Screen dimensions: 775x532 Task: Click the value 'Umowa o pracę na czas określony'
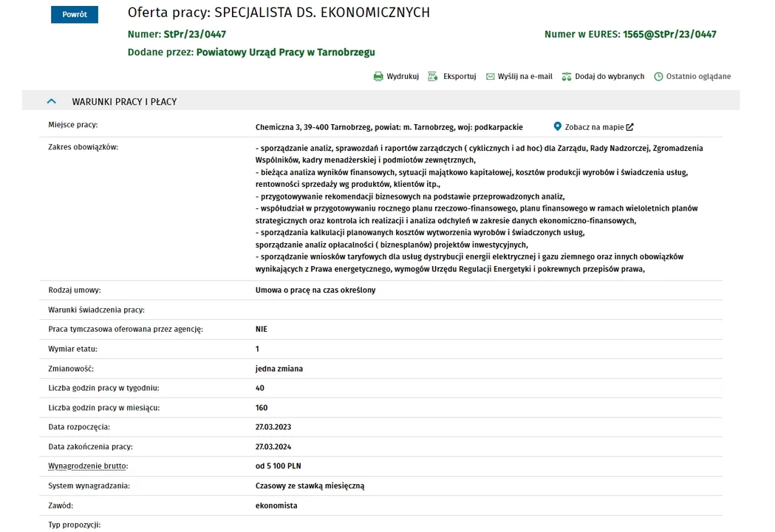pos(315,290)
